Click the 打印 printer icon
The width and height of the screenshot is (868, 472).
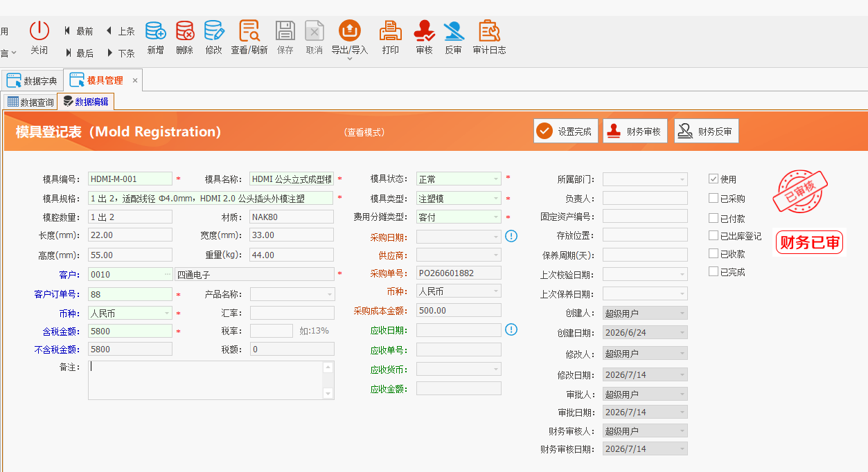click(x=391, y=30)
